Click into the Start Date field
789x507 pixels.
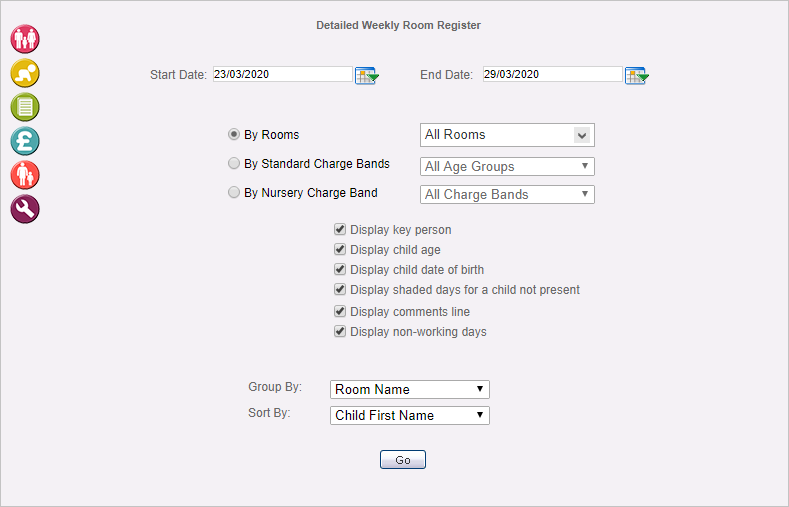(283, 74)
